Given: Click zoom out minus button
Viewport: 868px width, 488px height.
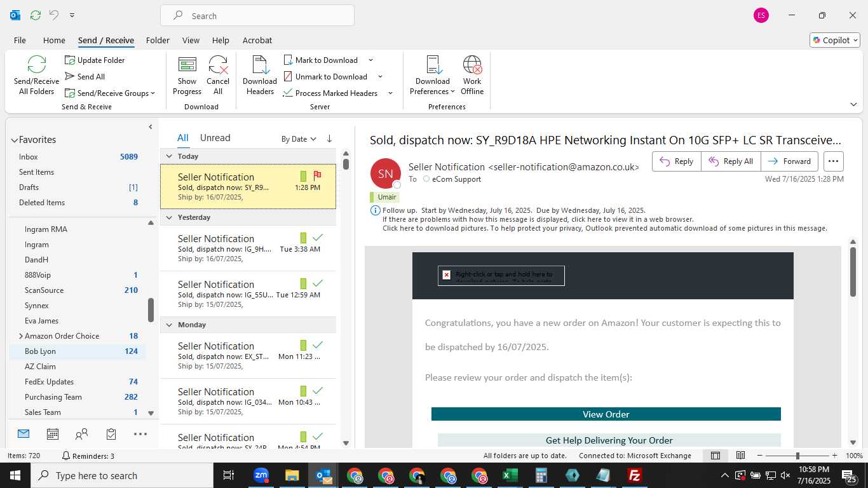Looking at the screenshot, I should click(760, 456).
